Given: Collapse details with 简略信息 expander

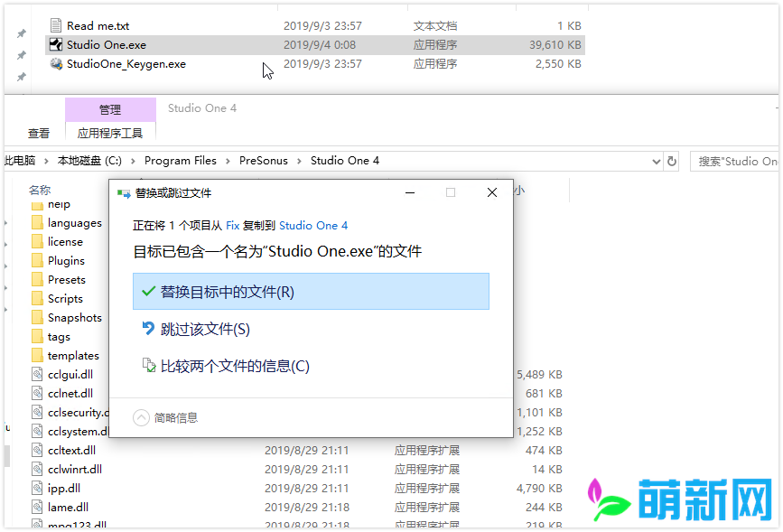Looking at the screenshot, I should [x=165, y=417].
